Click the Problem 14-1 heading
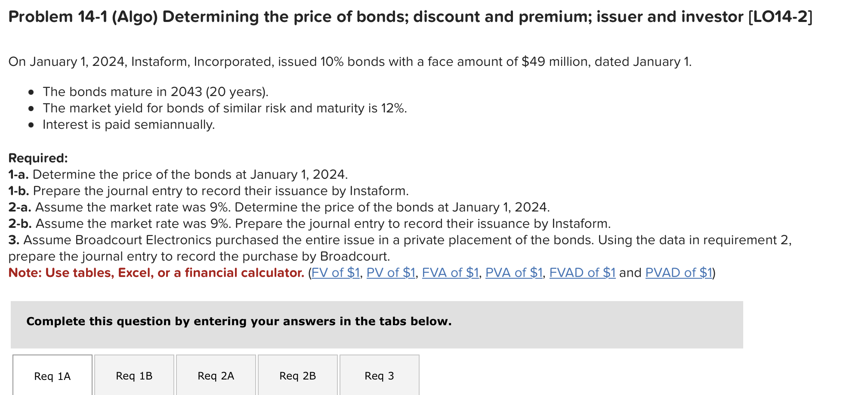The height and width of the screenshot is (395, 868). [410, 17]
